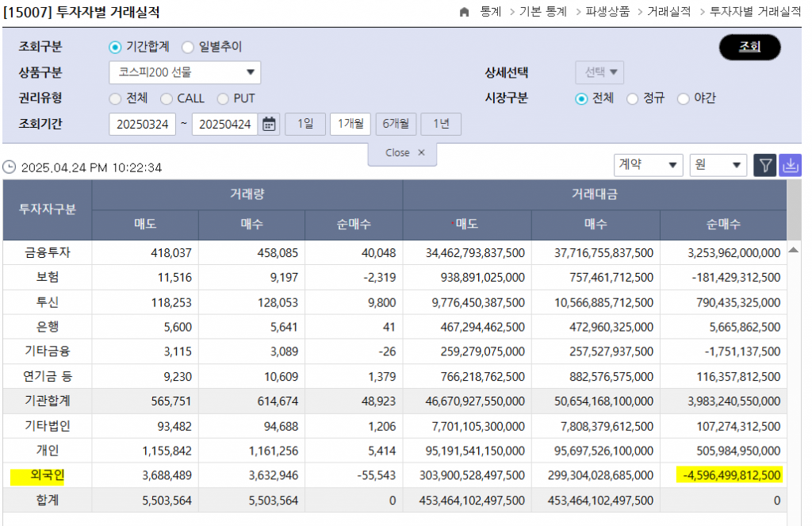Click scrollbar up arrow in table

click(794, 250)
